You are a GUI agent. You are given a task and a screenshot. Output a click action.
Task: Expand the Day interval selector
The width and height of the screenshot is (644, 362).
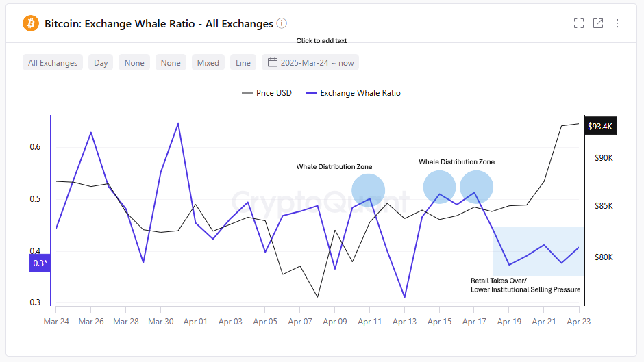click(x=101, y=62)
